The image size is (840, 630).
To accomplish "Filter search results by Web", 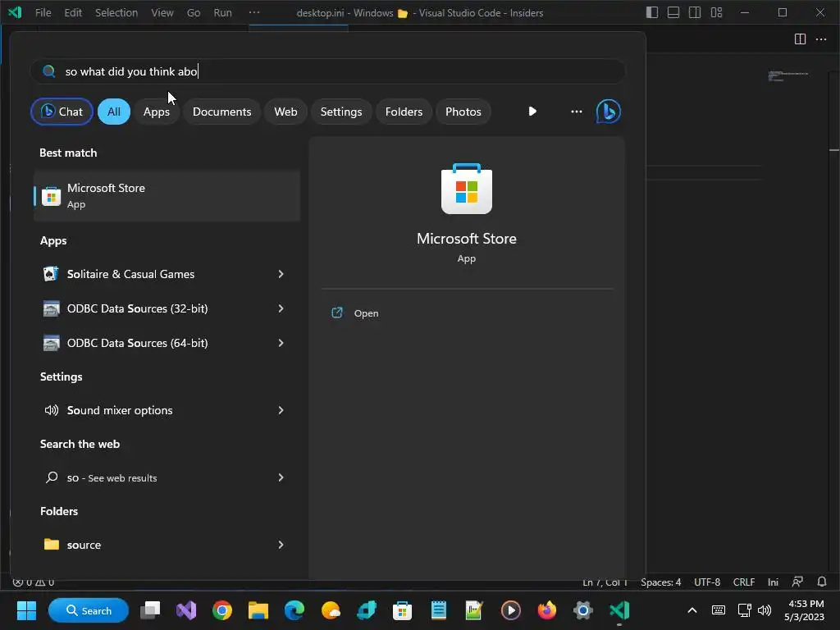I will coord(285,112).
